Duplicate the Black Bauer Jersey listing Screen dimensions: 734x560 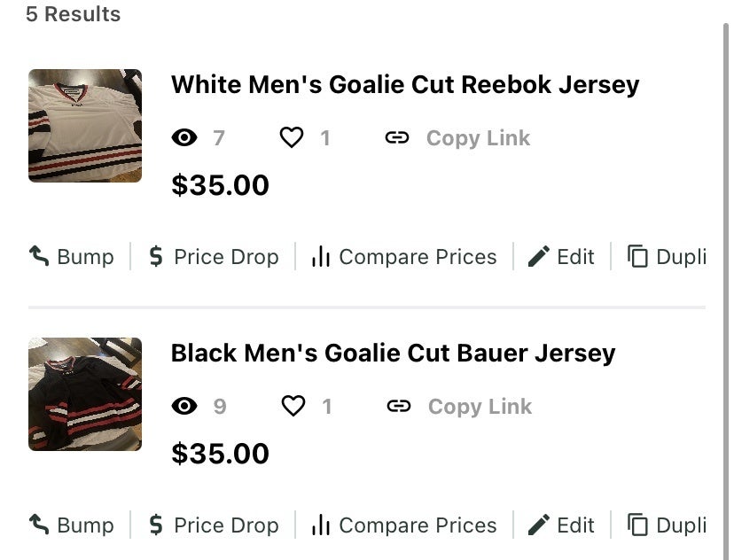coord(667,525)
